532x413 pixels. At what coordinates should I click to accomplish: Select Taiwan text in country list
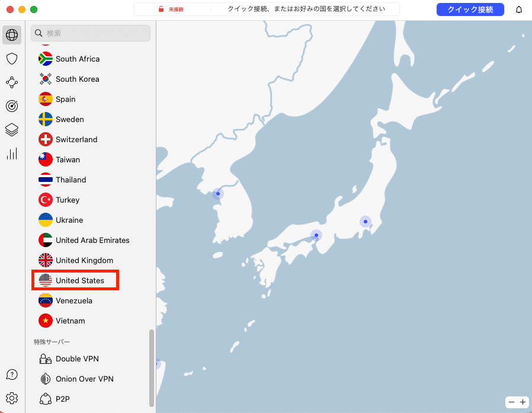point(68,159)
